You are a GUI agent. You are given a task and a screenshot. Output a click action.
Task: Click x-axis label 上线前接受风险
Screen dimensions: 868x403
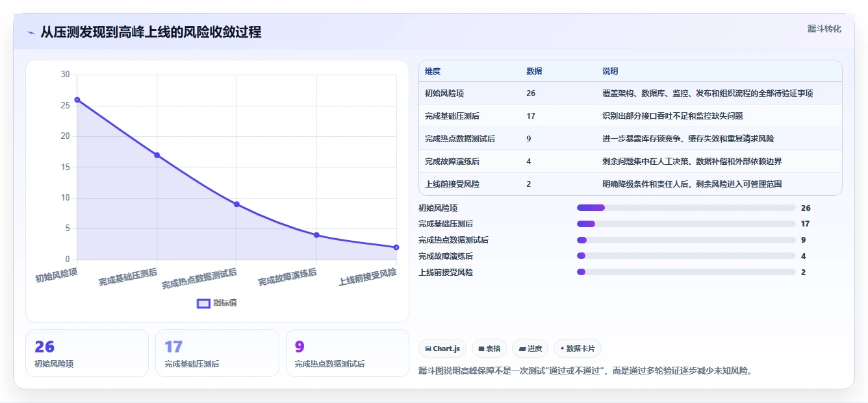coord(368,277)
